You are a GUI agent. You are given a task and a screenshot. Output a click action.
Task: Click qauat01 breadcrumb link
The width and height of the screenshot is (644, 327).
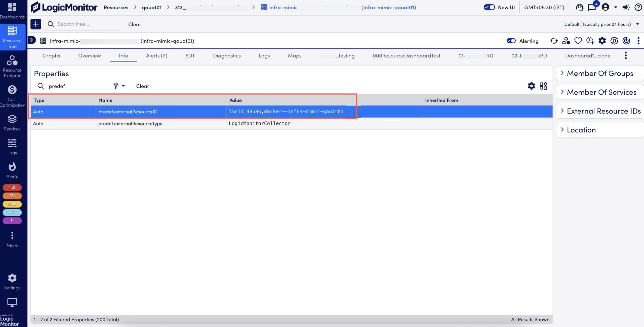(x=152, y=7)
